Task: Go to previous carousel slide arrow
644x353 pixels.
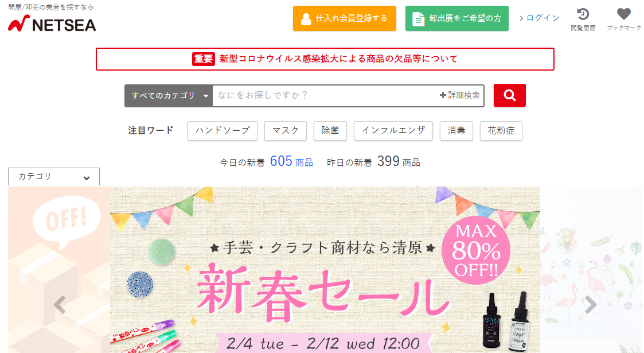Action: click(x=60, y=305)
